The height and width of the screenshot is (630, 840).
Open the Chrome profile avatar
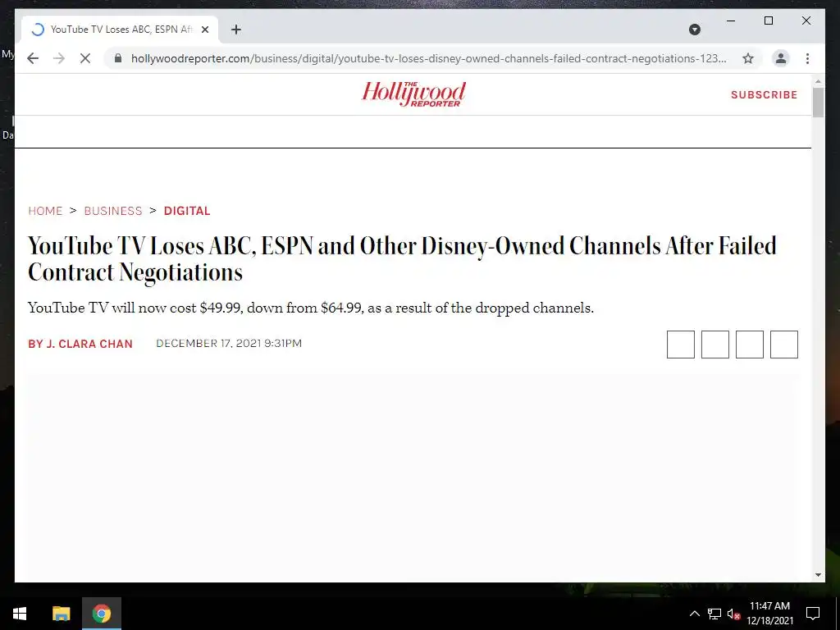781,58
